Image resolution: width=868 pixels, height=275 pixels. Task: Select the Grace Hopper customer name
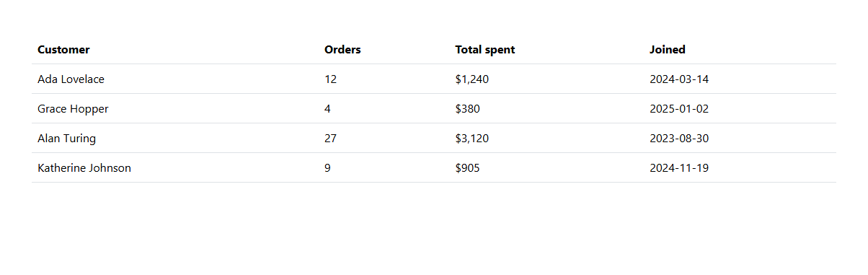pyautogui.click(x=73, y=109)
